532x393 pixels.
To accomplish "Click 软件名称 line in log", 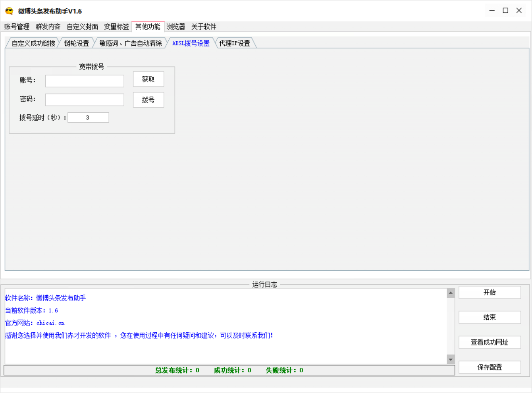I will click(x=45, y=298).
